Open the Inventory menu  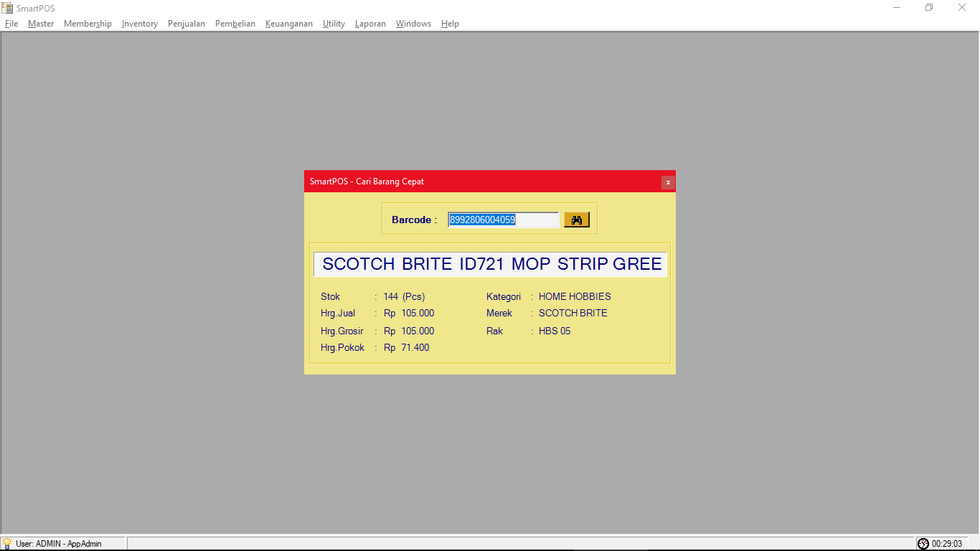pos(140,24)
